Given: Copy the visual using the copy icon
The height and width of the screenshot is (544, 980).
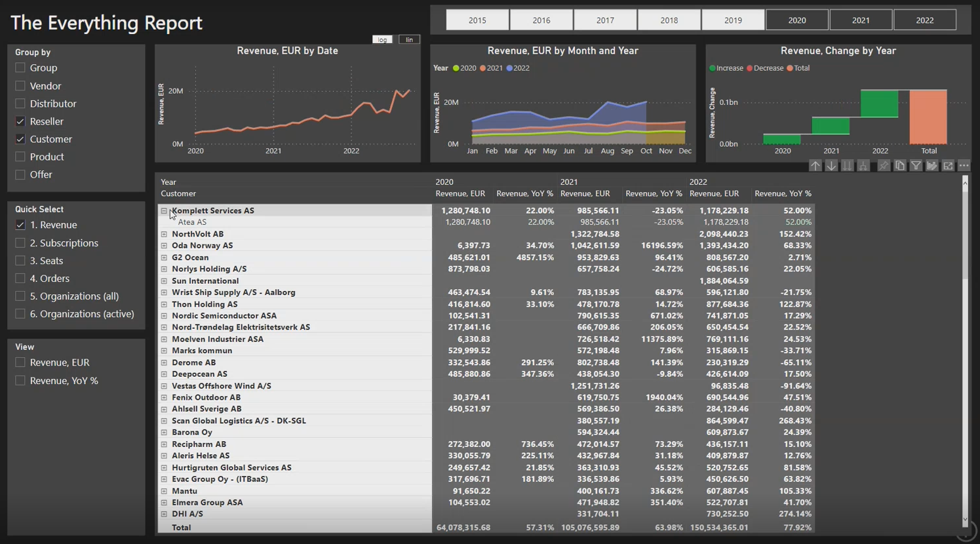Looking at the screenshot, I should (900, 166).
